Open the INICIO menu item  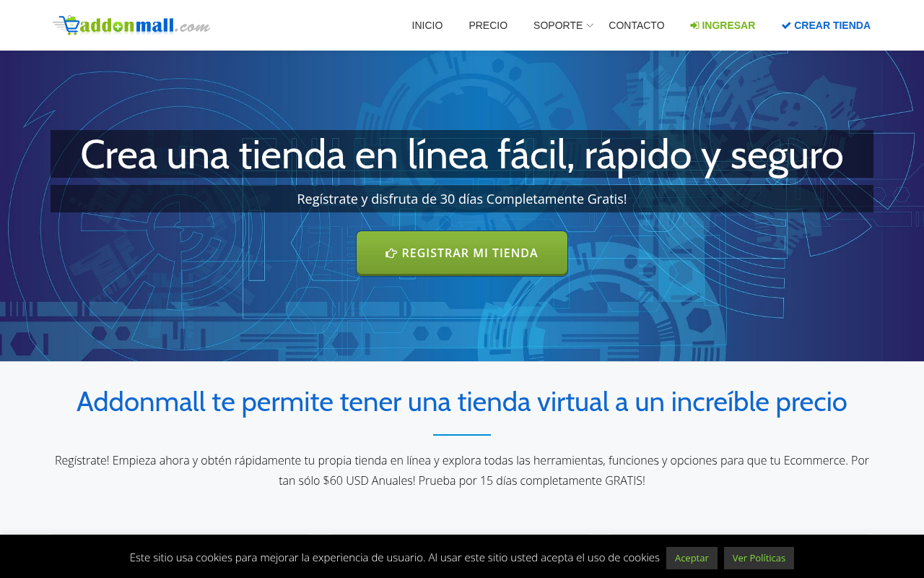pos(427,25)
